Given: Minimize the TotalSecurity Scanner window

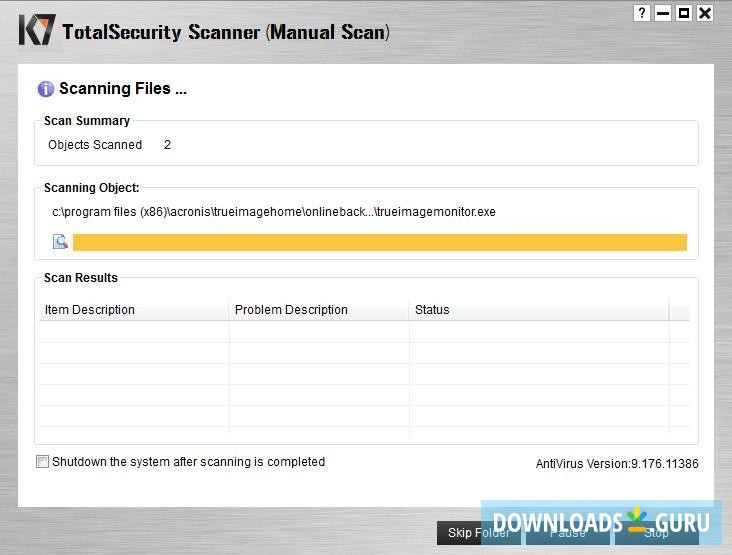Looking at the screenshot, I should click(663, 13).
